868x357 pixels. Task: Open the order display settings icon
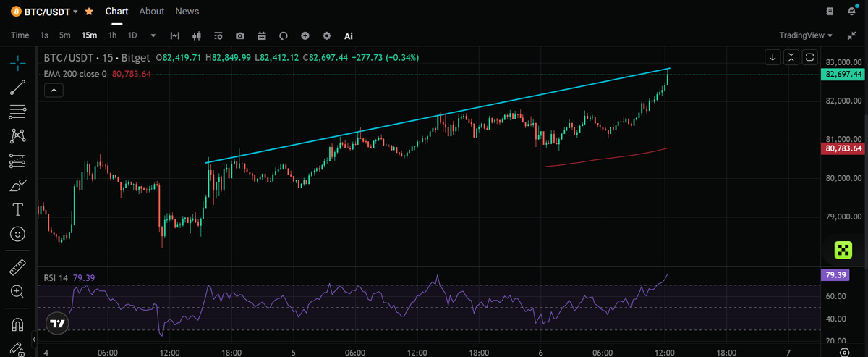coord(218,35)
